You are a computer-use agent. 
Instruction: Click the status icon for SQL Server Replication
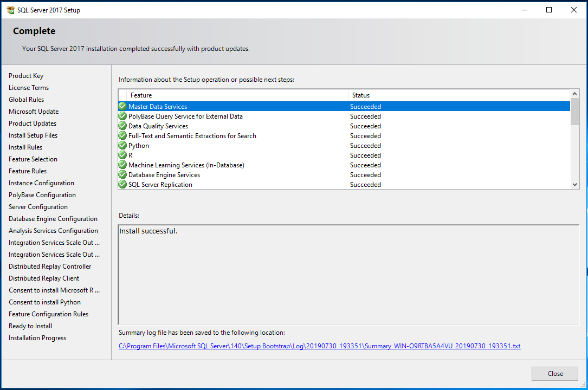pyautogui.click(x=122, y=185)
